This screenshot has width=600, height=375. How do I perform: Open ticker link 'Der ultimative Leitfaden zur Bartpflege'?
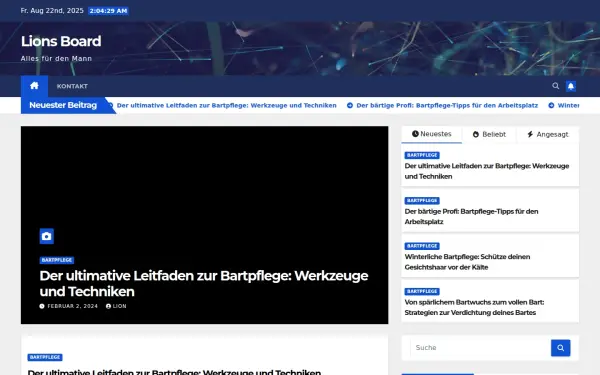[x=227, y=105]
